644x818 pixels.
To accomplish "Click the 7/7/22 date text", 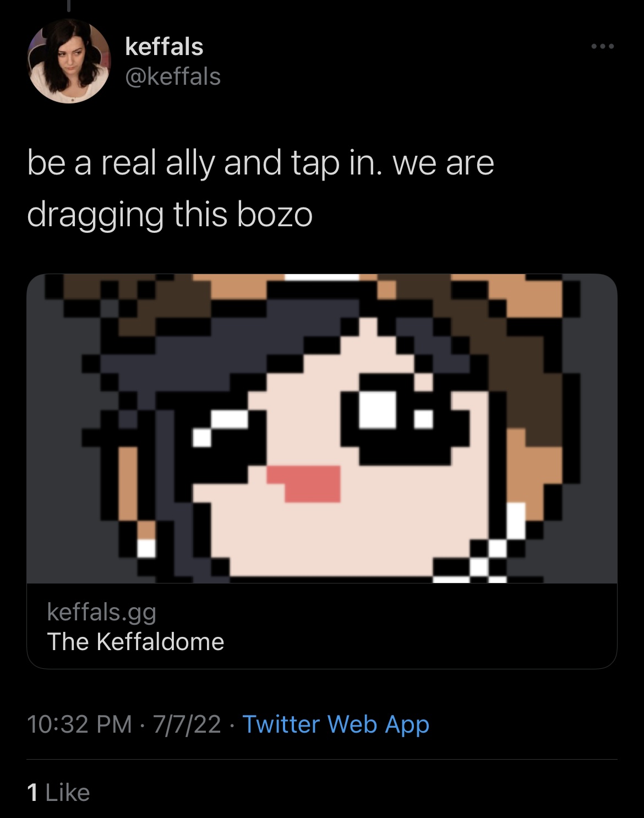I will (x=187, y=724).
